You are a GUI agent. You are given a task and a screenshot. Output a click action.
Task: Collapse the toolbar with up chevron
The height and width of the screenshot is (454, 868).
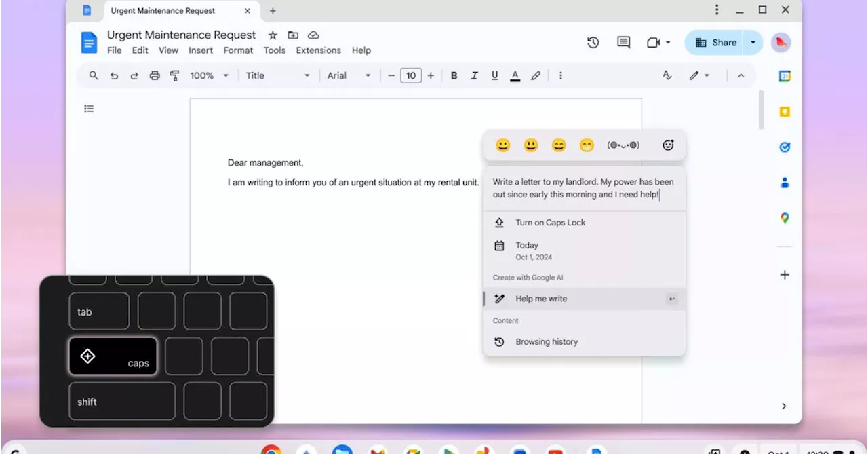click(741, 75)
